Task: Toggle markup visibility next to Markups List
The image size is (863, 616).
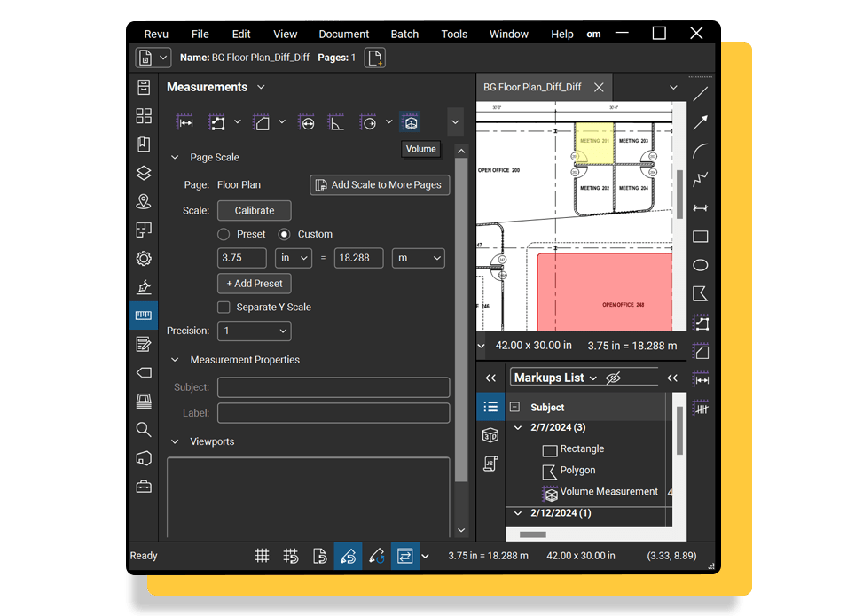Action: click(614, 377)
